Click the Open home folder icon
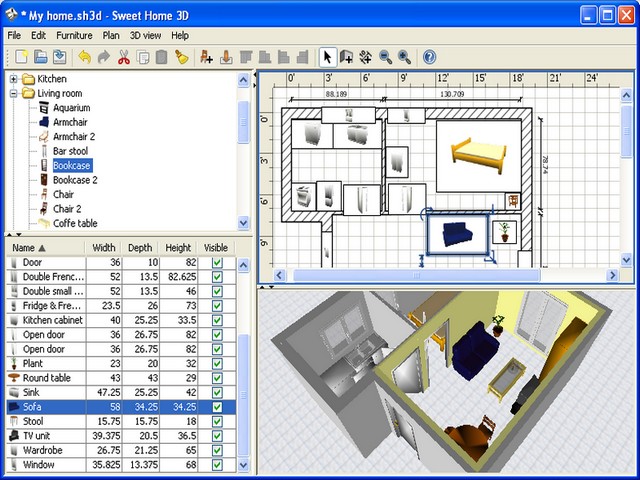This screenshot has height=480, width=640. click(40, 57)
